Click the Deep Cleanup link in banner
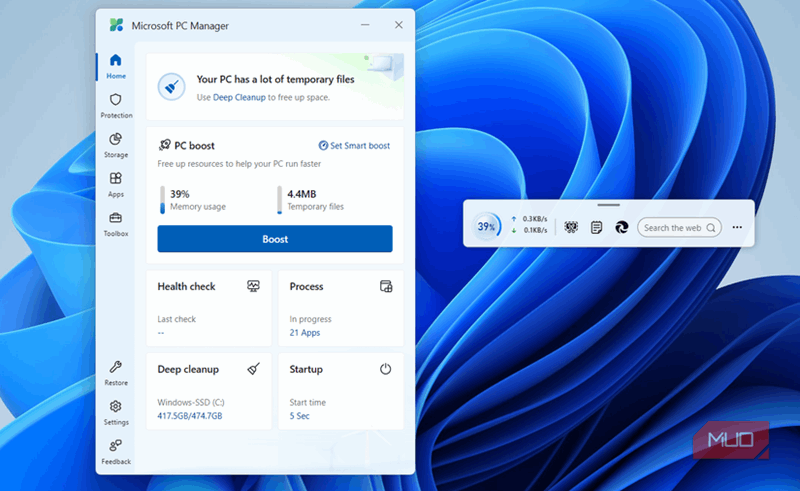The height and width of the screenshot is (491, 800). (x=238, y=97)
